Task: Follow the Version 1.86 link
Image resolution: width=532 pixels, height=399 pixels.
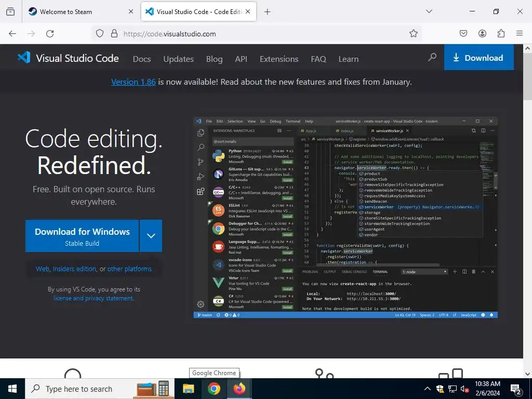Action: (x=134, y=82)
